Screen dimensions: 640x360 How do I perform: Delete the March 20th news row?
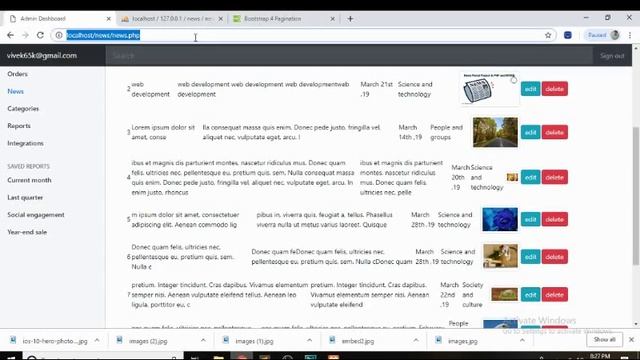(x=555, y=178)
